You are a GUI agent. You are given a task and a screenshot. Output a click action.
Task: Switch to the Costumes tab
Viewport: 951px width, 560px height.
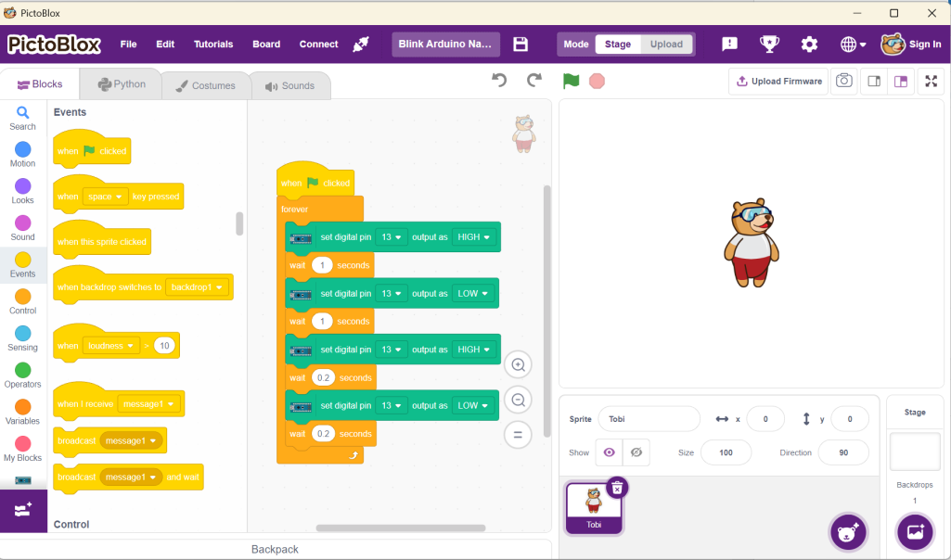[205, 84]
